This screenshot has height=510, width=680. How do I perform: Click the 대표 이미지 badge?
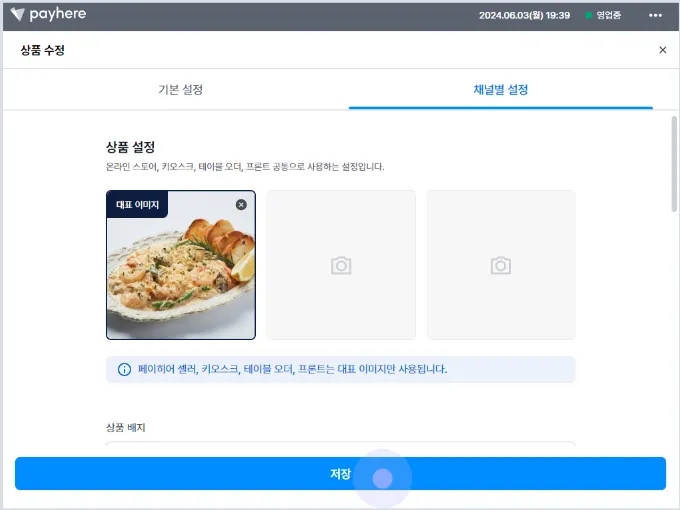click(137, 205)
